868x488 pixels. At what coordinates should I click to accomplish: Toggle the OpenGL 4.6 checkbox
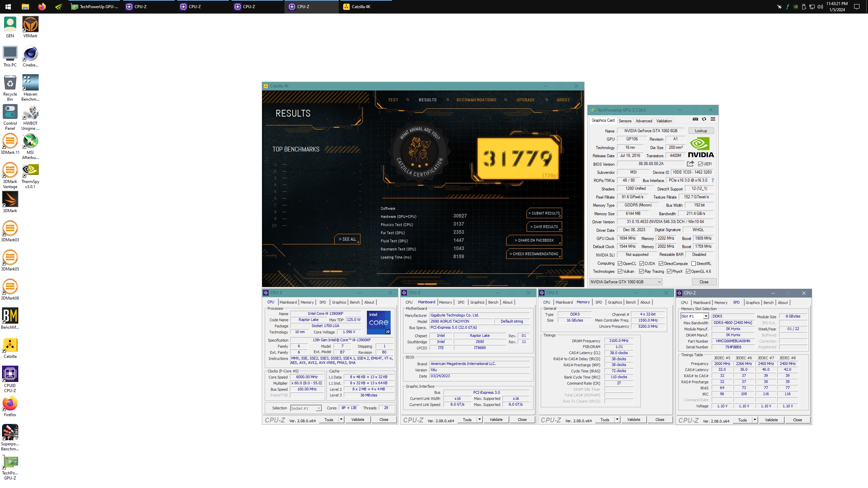click(x=688, y=271)
